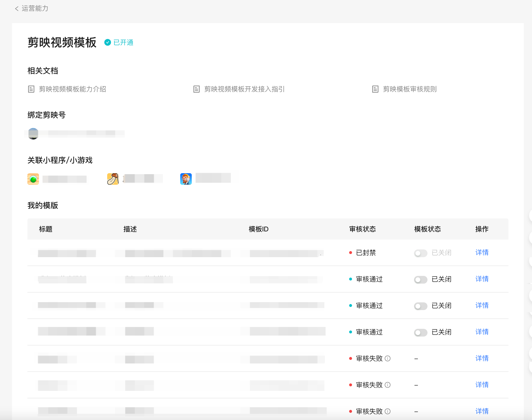This screenshot has height=420, width=532.
Task: Go back via the 运营能力 arrow
Action: (17, 9)
